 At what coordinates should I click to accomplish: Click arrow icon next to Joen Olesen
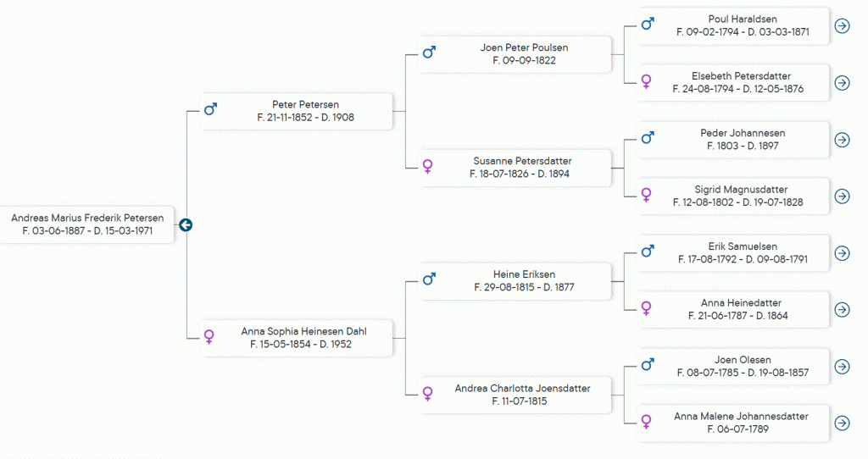842,366
